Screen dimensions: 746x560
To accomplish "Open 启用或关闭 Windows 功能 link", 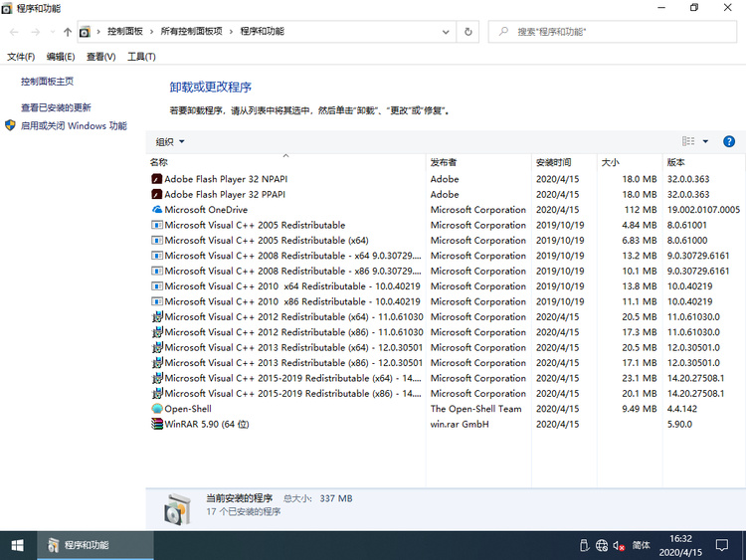I will 74,126.
